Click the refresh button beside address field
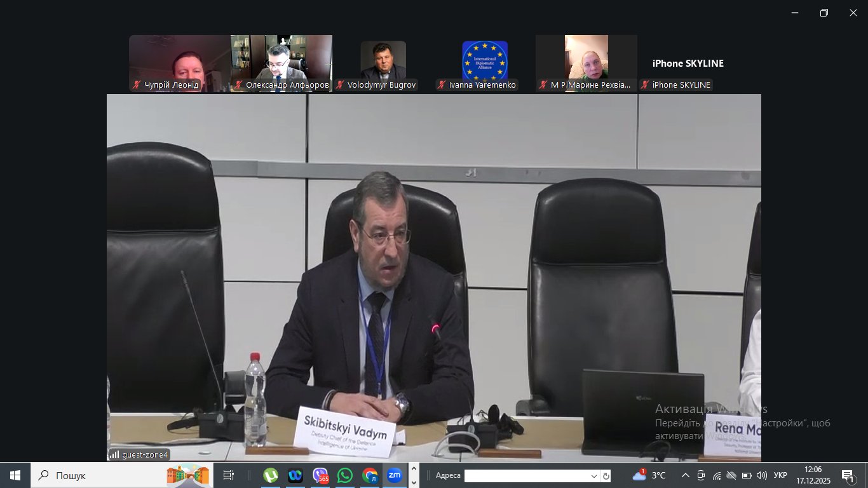 [x=606, y=476]
